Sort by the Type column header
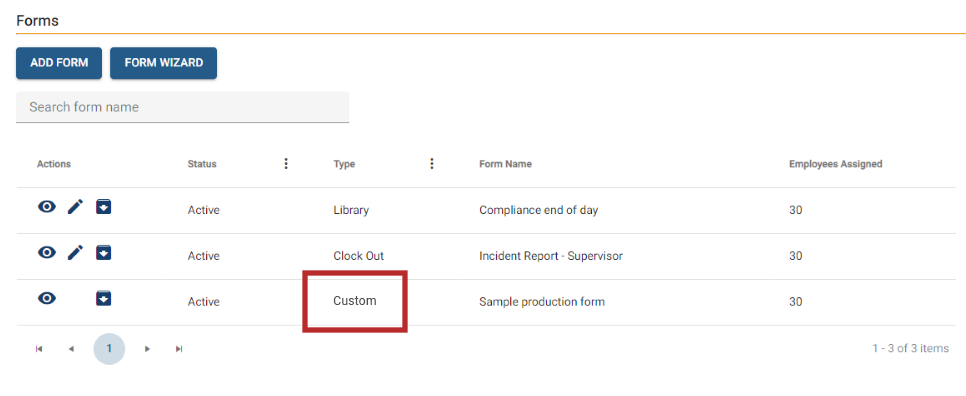Image resolution: width=966 pixels, height=396 pixels. pos(344,164)
